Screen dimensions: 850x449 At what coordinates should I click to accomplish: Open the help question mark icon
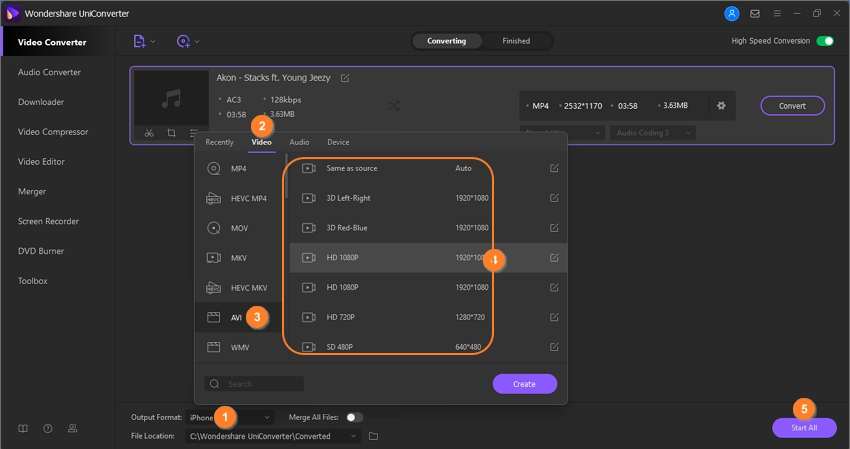48,428
